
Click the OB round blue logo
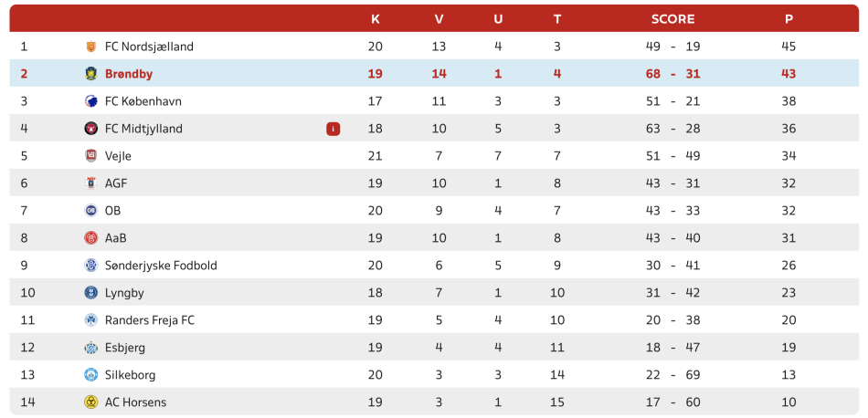(90, 211)
